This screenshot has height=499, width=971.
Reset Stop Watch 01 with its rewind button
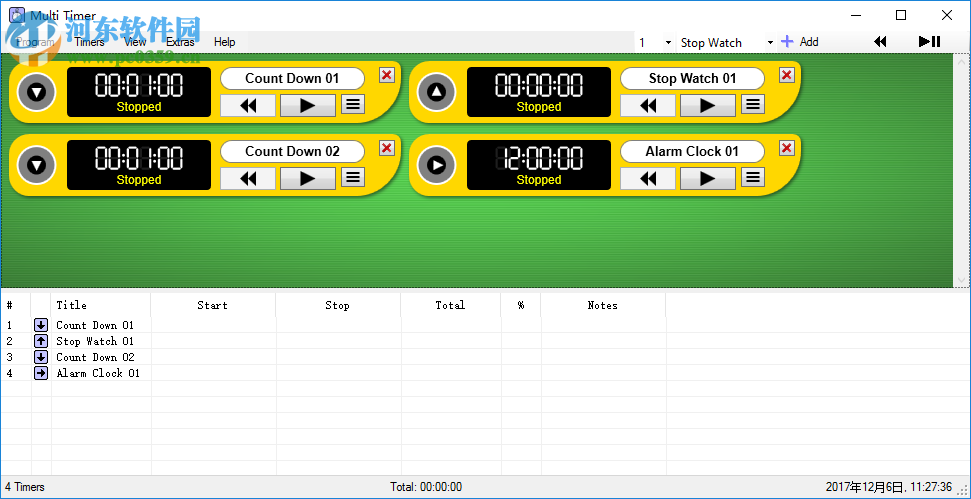point(648,105)
